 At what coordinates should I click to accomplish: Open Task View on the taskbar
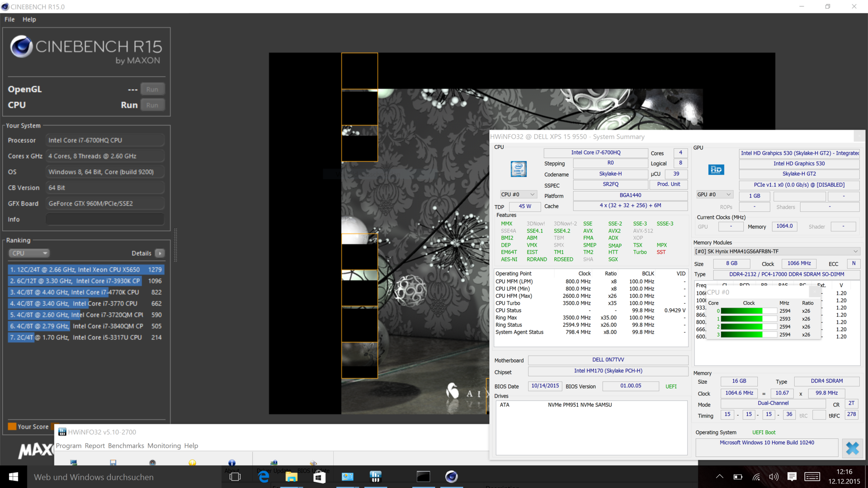pos(235,477)
